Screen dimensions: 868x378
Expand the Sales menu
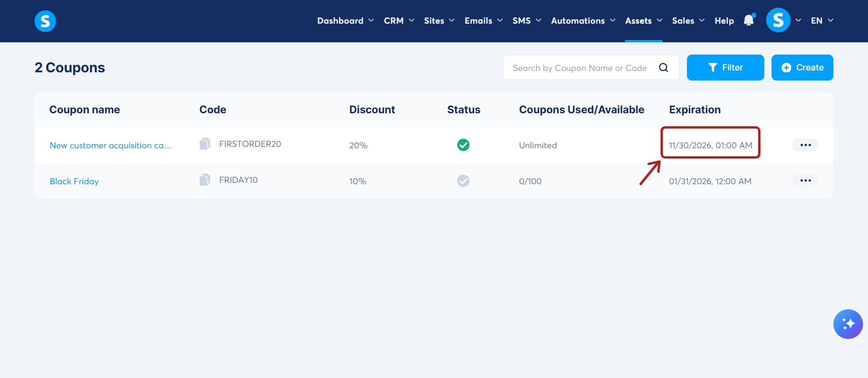tap(688, 20)
